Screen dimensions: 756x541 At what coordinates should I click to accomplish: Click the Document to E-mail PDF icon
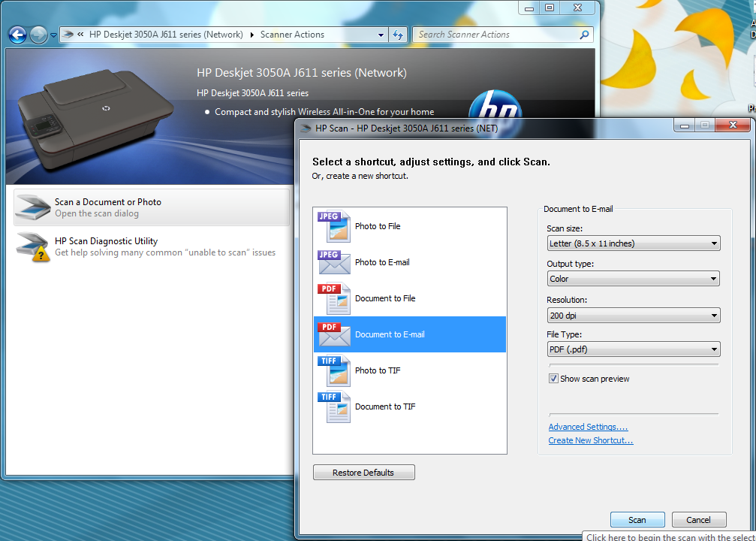click(x=334, y=334)
